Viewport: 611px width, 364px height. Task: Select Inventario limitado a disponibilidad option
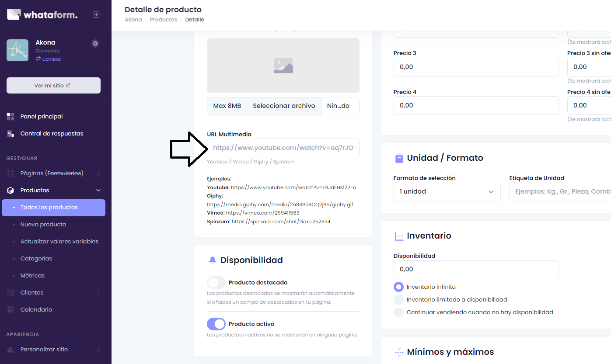coord(398,300)
